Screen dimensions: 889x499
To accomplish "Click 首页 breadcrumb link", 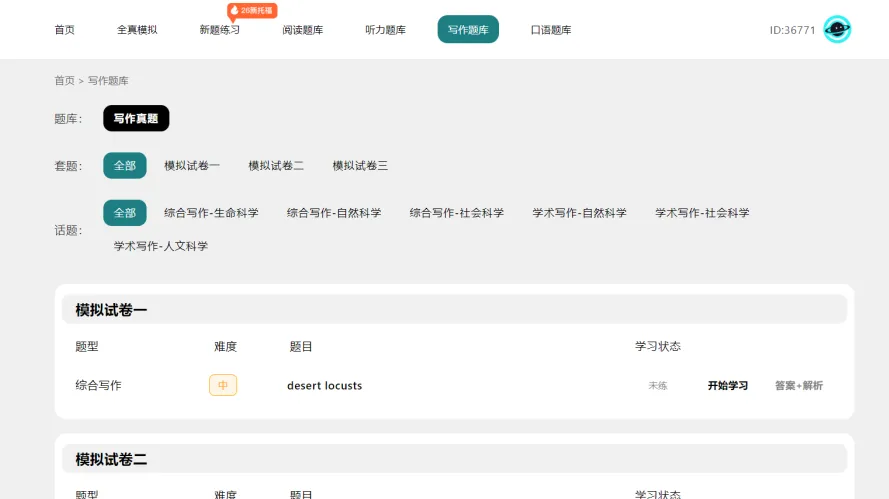I will tap(65, 81).
